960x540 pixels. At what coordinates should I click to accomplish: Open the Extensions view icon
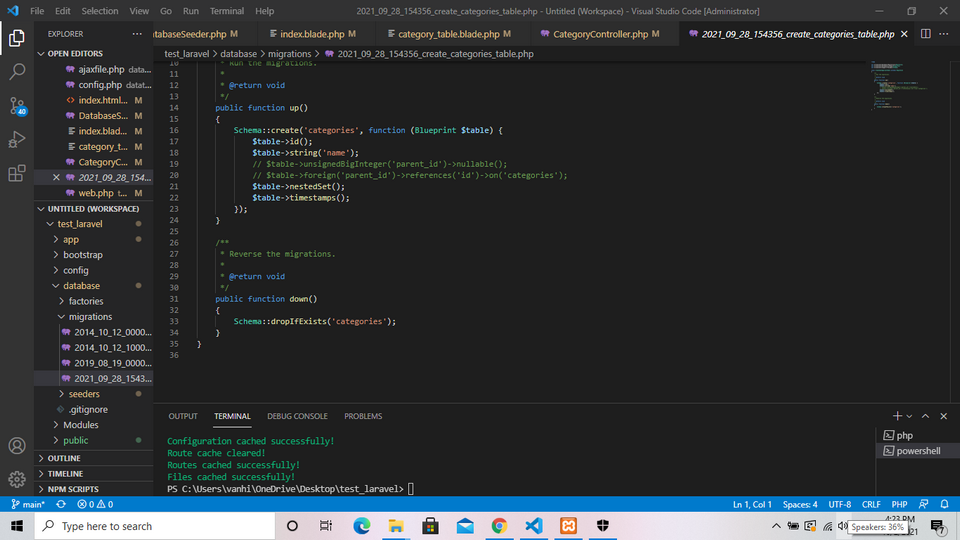point(17,173)
